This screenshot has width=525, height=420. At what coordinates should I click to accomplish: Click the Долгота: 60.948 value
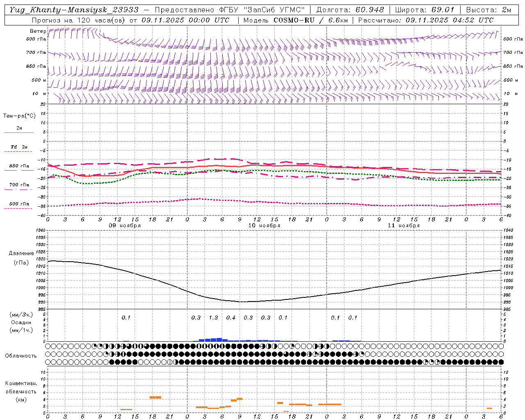[350, 10]
